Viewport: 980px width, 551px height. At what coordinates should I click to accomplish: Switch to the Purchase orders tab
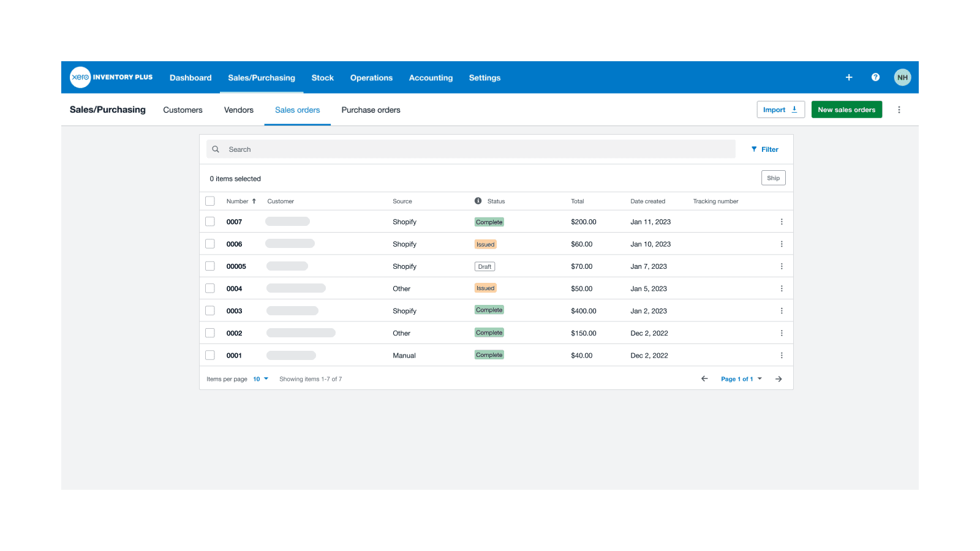371,110
